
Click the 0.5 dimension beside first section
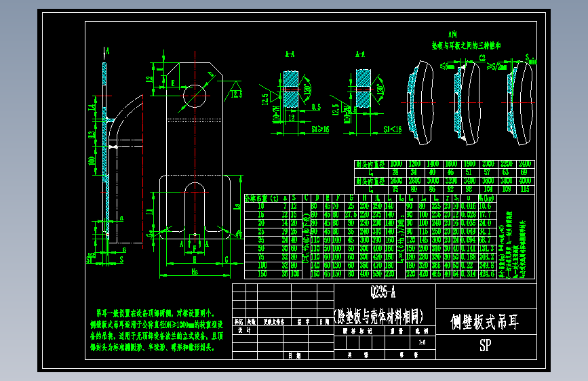pyautogui.click(x=316, y=107)
